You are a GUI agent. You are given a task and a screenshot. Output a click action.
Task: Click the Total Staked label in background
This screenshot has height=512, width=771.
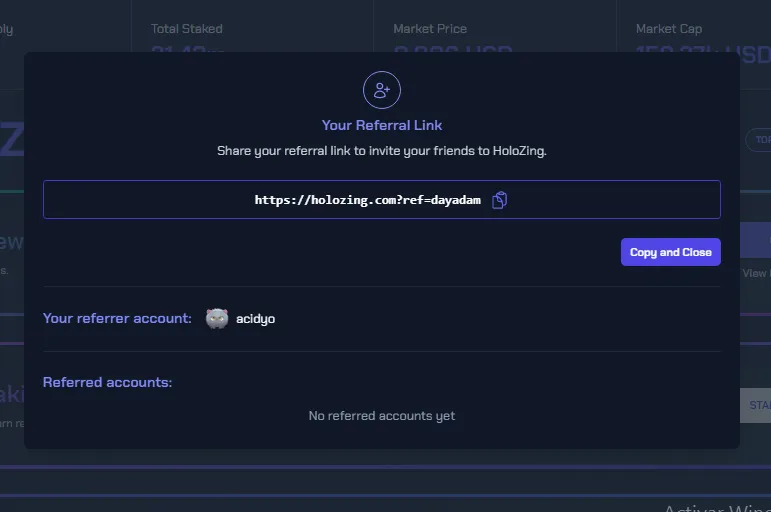click(x=186, y=29)
